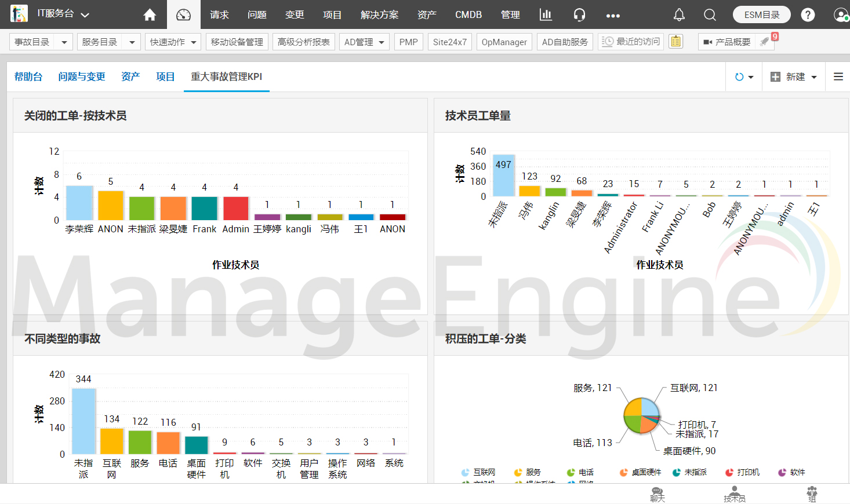Click the headset support icon
The image size is (850, 504).
pyautogui.click(x=579, y=14)
